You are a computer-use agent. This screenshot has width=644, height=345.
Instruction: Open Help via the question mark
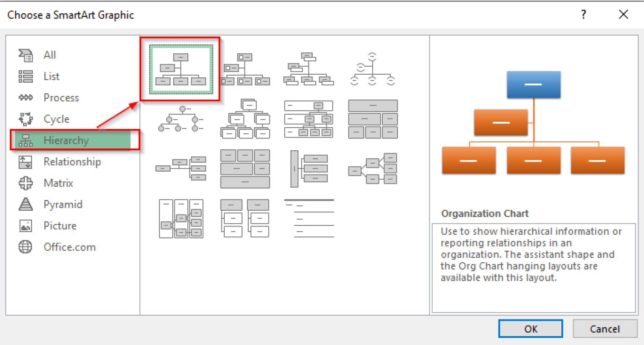point(583,14)
